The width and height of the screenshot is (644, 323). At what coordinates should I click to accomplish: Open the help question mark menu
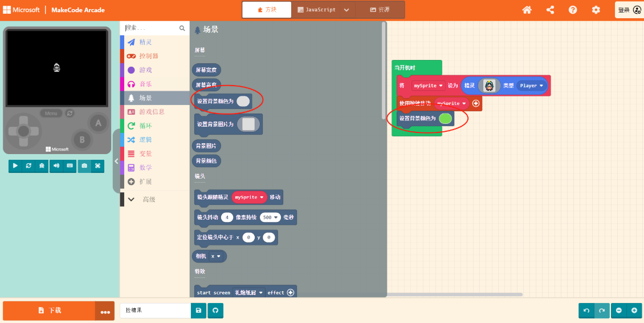[x=573, y=10]
